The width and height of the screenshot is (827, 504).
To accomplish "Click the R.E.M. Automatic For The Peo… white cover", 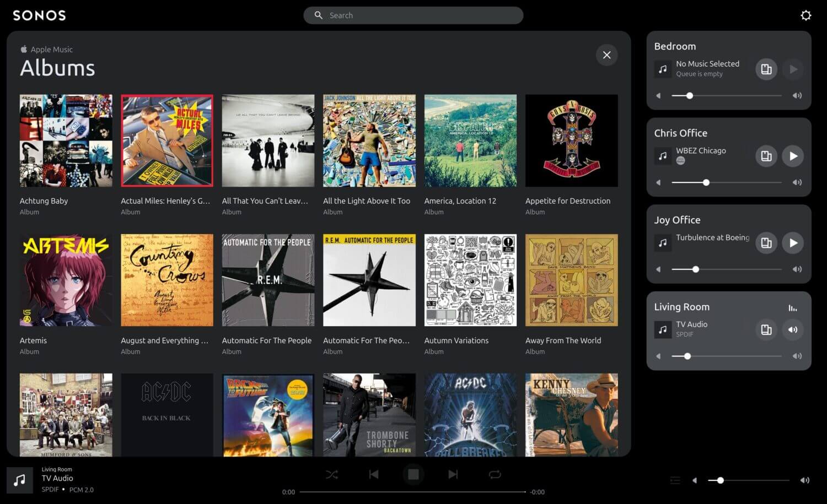I will [369, 280].
